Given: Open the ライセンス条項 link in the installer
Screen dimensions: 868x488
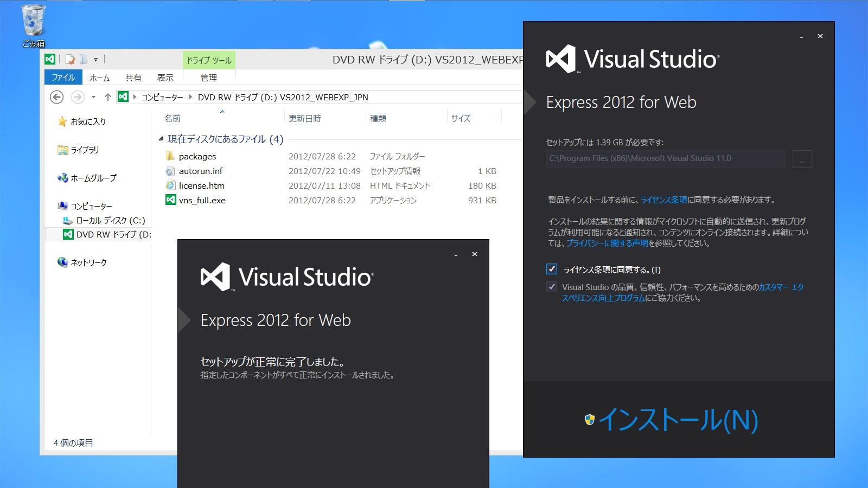Looking at the screenshot, I should [663, 200].
